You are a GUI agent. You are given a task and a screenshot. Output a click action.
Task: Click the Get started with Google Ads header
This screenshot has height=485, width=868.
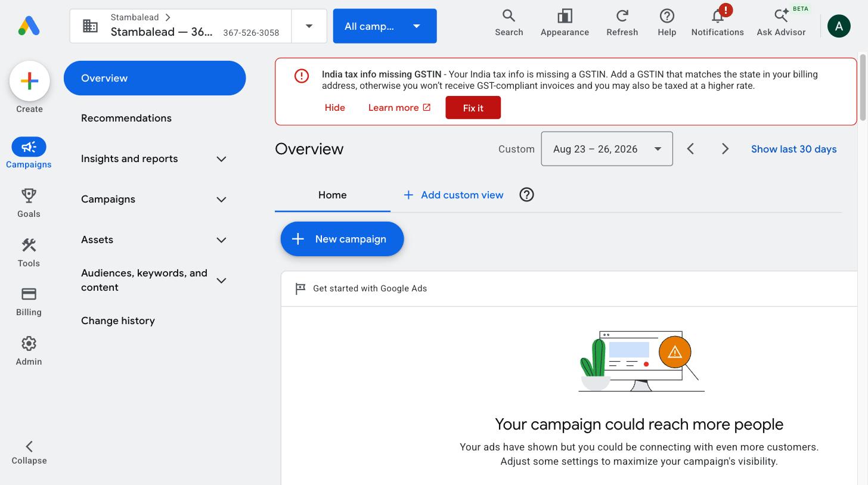370,288
